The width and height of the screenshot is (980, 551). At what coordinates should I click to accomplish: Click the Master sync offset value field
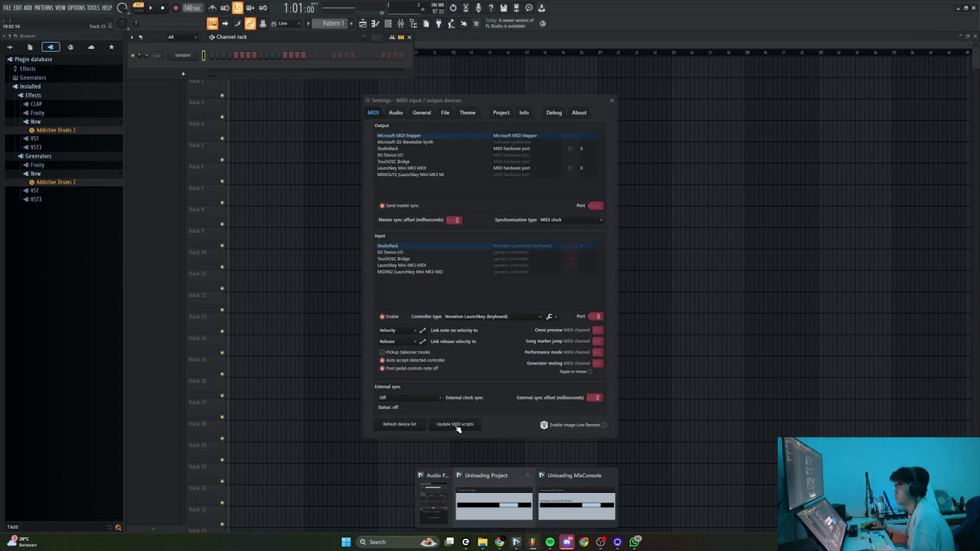point(454,220)
